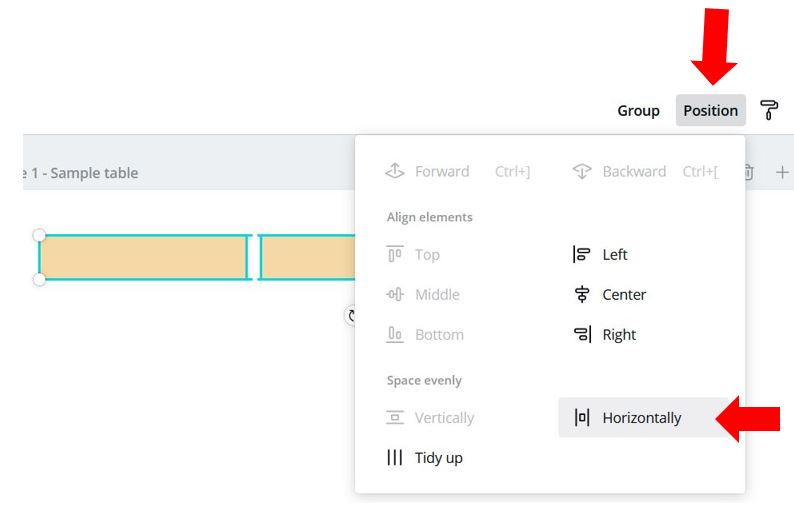
Task: Align elements to Middle
Action: [423, 294]
